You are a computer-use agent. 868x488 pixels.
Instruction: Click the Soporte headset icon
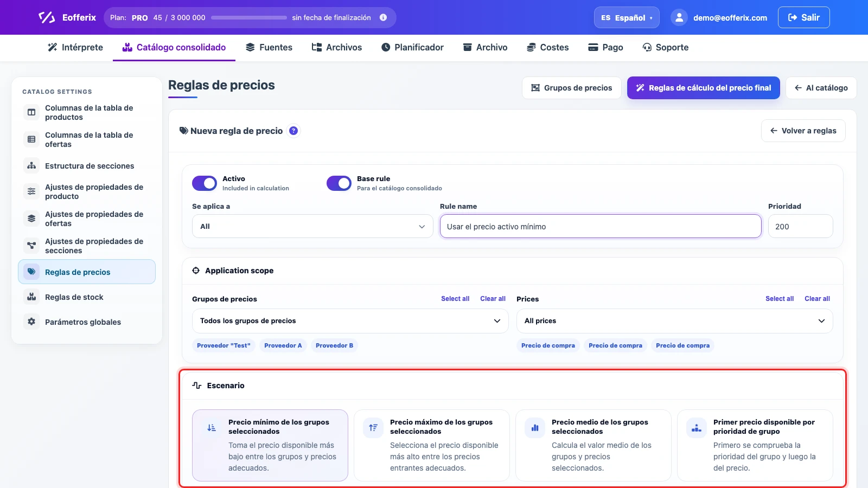point(647,47)
